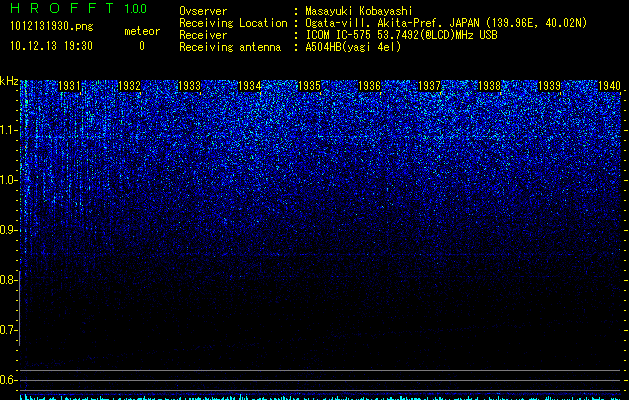Click the 0.9 kHz frequency label
Image resolution: width=629 pixels, height=400 pixels.
[x=8, y=230]
